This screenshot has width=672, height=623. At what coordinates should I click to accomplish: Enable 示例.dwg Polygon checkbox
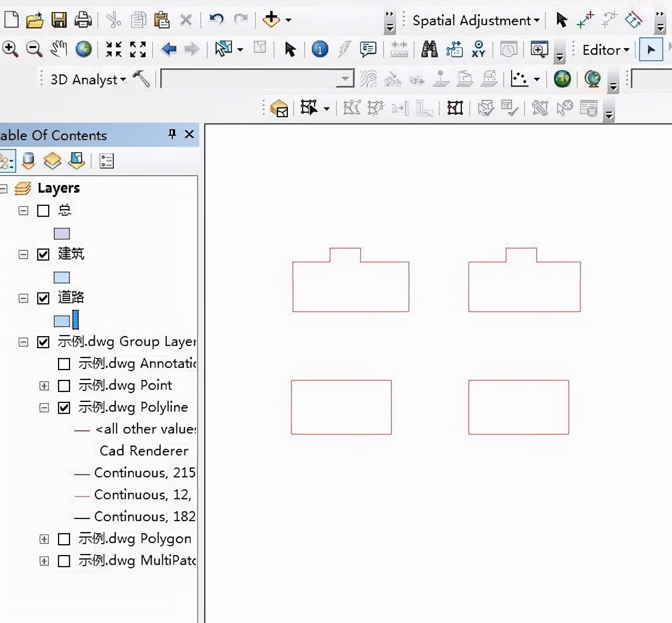pos(64,539)
